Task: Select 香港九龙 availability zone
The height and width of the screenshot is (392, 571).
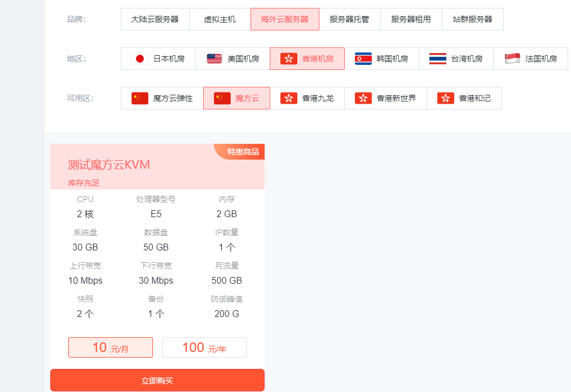Action: 307,98
